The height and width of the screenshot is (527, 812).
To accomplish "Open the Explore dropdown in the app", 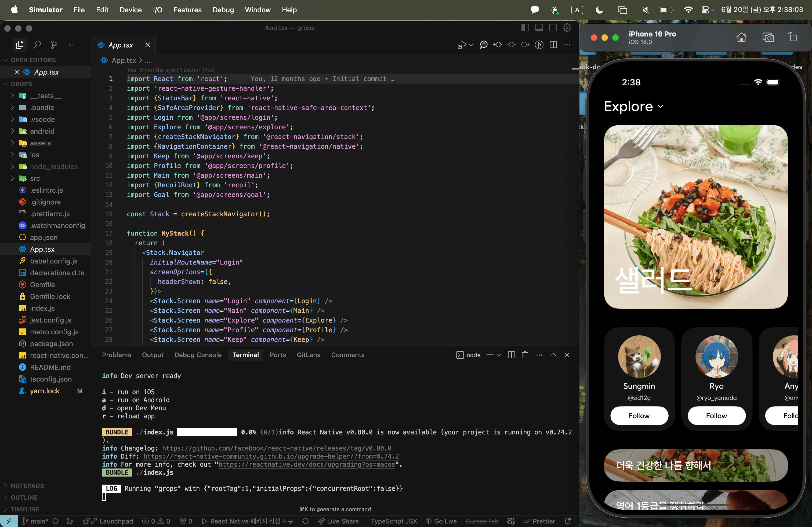I will click(633, 106).
